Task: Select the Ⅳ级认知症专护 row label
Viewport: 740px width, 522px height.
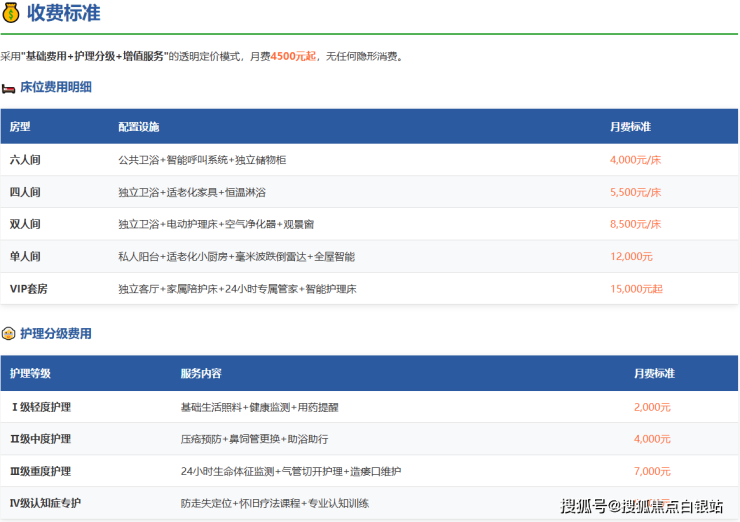Action: 45,503
